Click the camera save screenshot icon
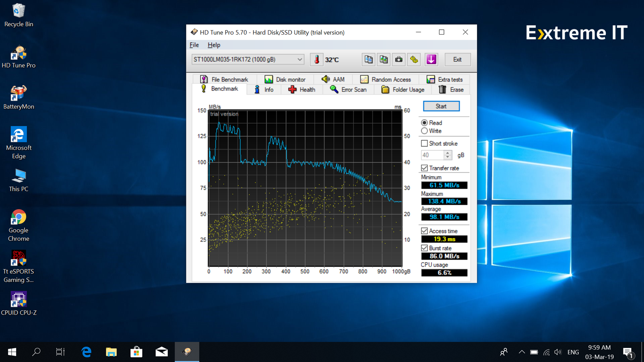644x362 pixels. [399, 60]
